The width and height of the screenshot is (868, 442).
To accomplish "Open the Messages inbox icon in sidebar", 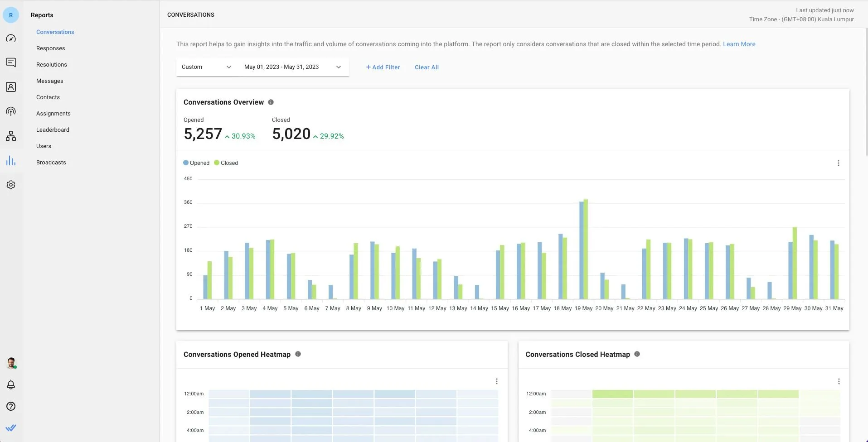I will click(11, 62).
